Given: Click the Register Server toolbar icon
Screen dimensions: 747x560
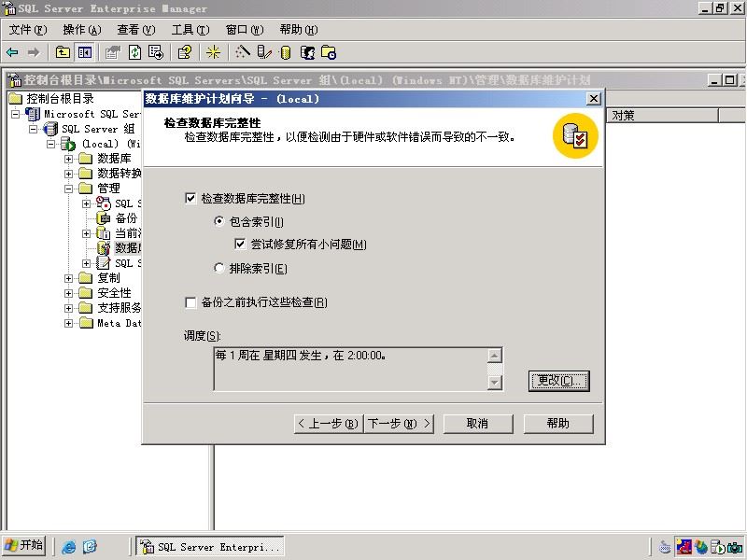Looking at the screenshot, I should (x=264, y=52).
